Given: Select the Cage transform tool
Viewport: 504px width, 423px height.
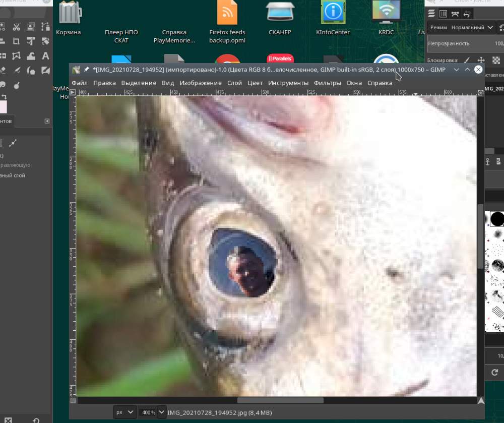Looking at the screenshot, I should pos(17,56).
